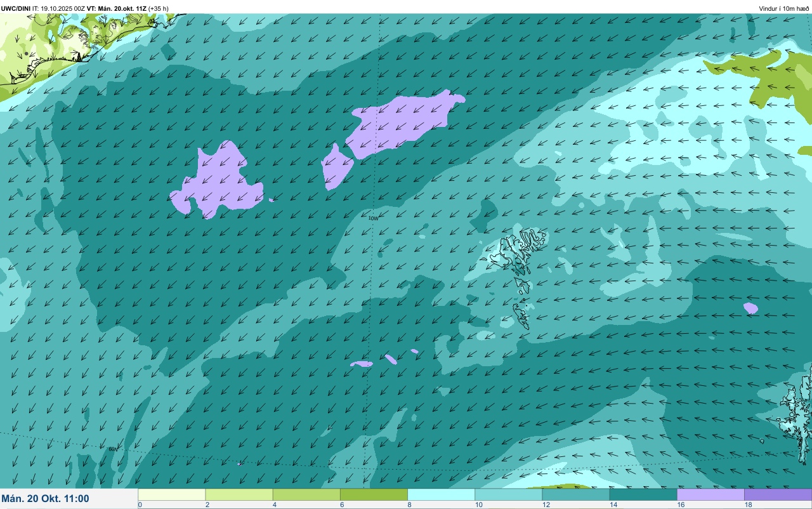The image size is (812, 509).
Task: Click the '10W' longitude label
Action: click(x=374, y=218)
